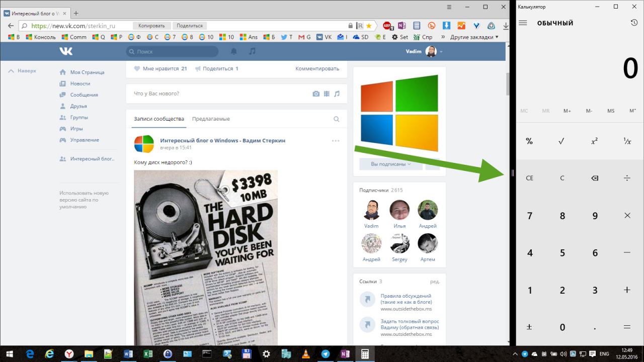The image size is (644, 362).
Task: Click the 5 digit key
Action: [562, 253]
